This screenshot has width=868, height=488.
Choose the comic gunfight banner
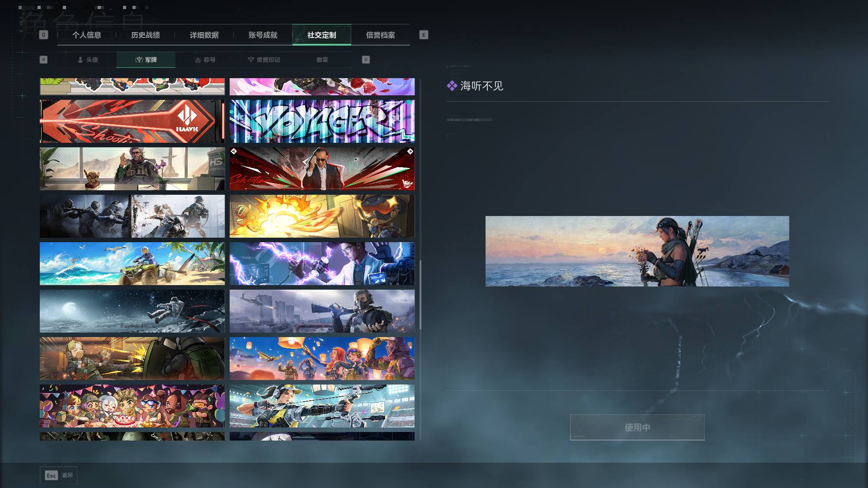(132, 359)
